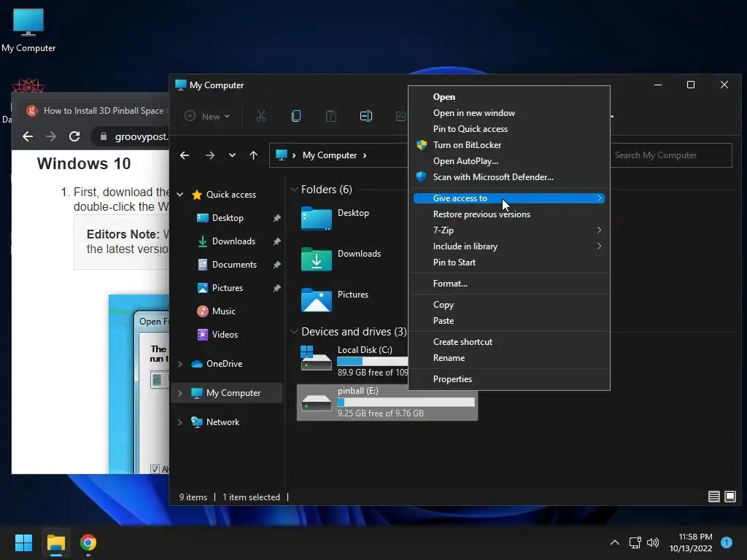747x560 pixels.
Task: Open Desktop in Quick access sidebar
Action: (228, 217)
